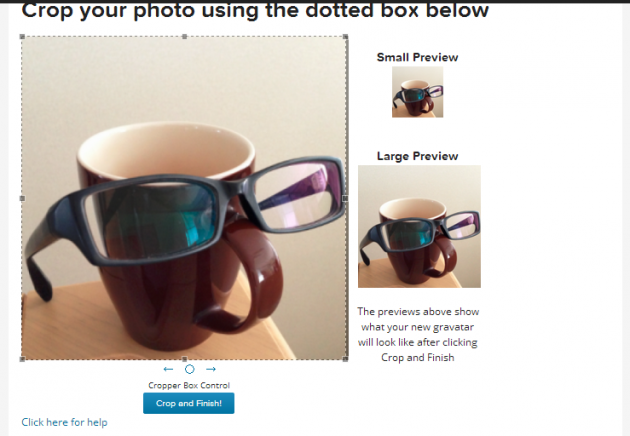Click the circle center cropper control

click(190, 369)
